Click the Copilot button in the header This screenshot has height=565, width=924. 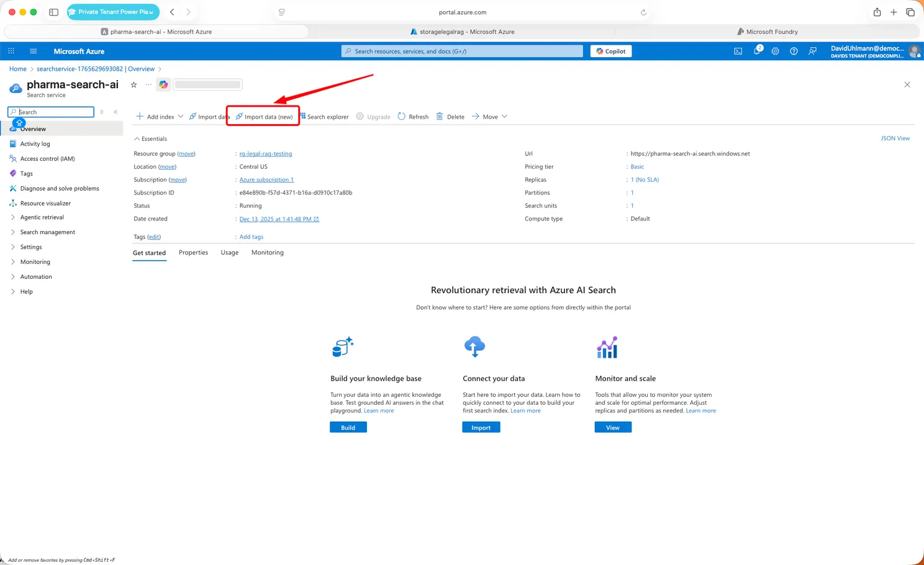tap(611, 52)
